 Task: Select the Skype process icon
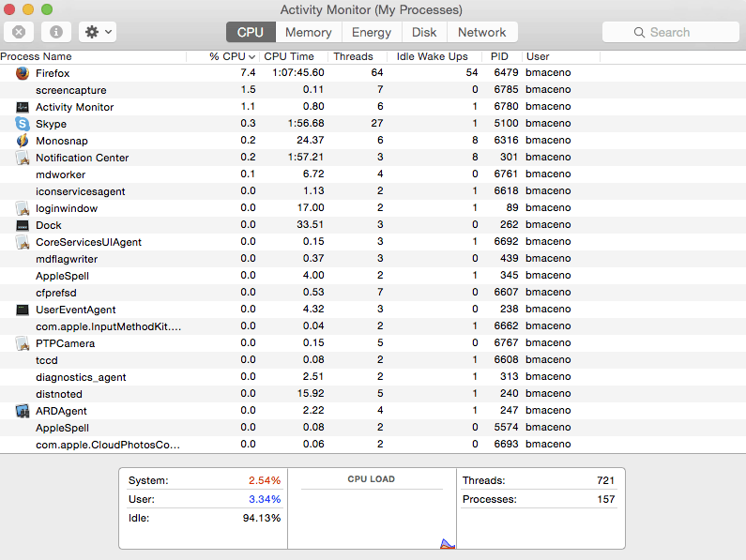23,124
